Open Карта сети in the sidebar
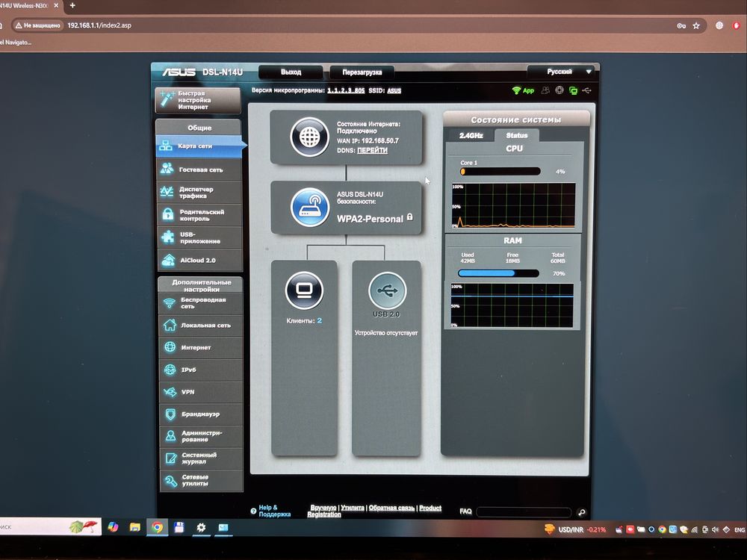This screenshot has height=560, width=747. [x=199, y=146]
